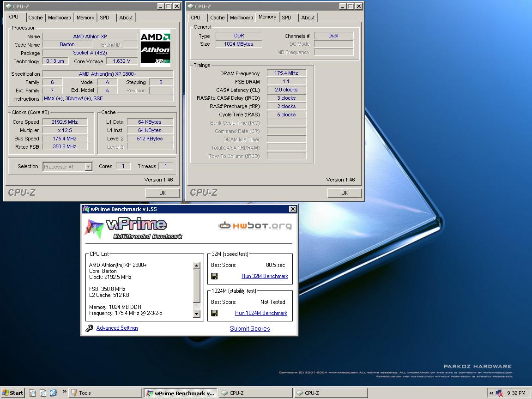Click the key icon beside Advanced Settings
Screen dimensions: 532x399
click(89, 328)
